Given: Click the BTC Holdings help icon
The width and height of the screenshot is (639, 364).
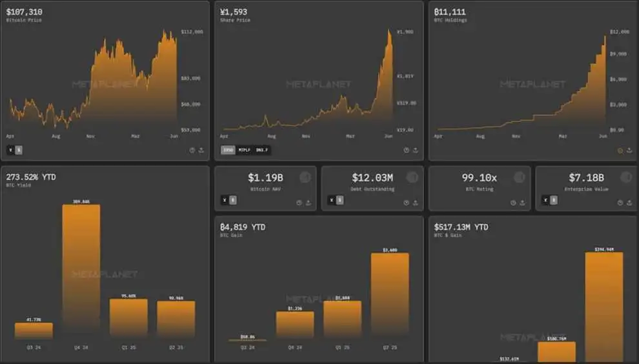Looking at the screenshot, I should pos(621,150).
